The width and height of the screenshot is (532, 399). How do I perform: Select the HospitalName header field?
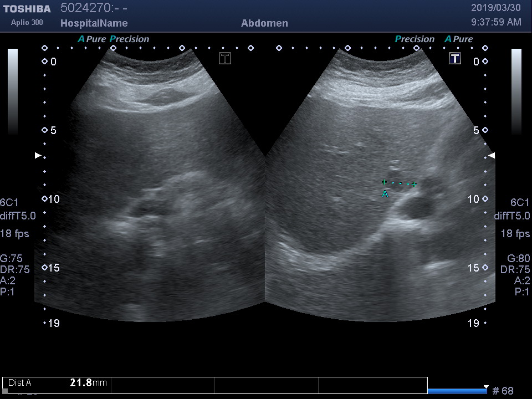[94, 23]
